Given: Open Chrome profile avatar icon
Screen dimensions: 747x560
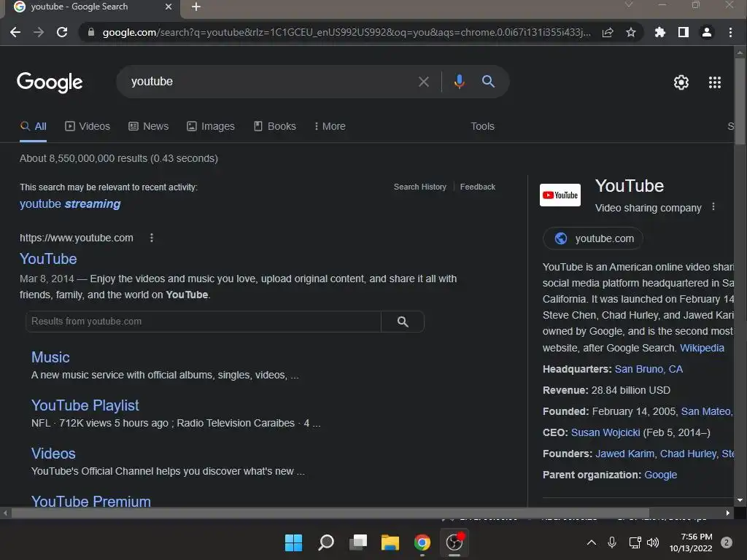Looking at the screenshot, I should pyautogui.click(x=706, y=32).
